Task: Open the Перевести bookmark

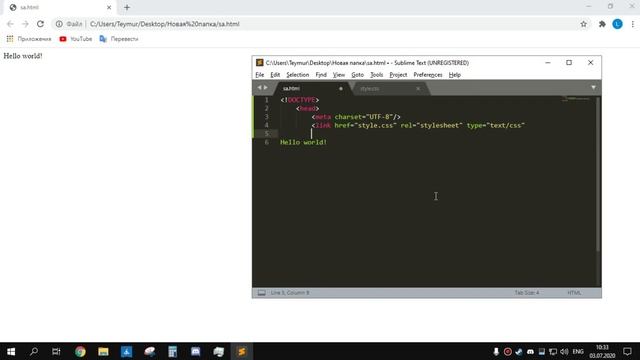Action: (x=119, y=39)
